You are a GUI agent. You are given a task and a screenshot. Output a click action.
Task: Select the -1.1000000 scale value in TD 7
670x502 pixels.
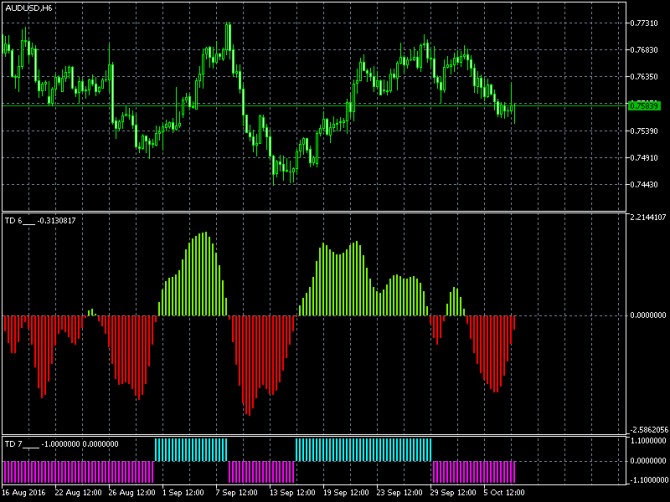(648, 480)
